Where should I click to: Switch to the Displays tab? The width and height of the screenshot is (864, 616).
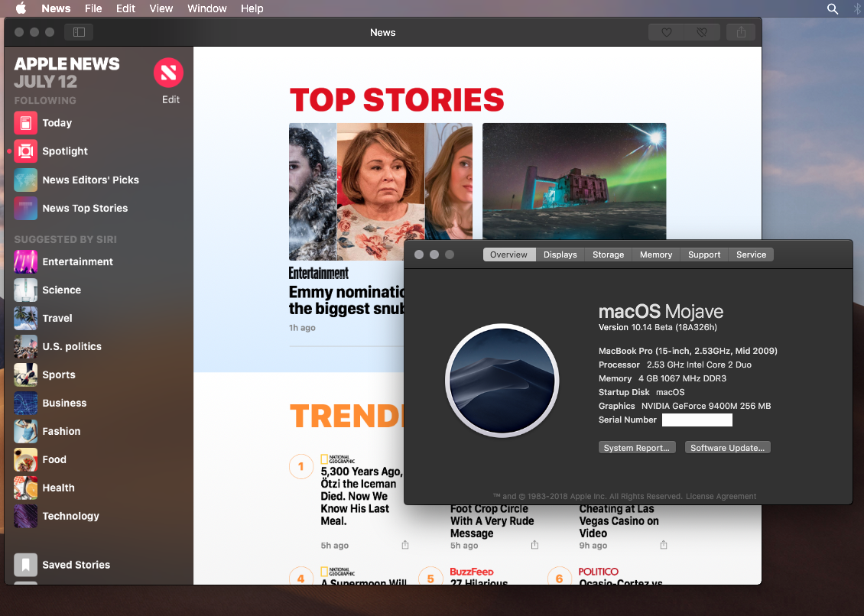point(560,255)
